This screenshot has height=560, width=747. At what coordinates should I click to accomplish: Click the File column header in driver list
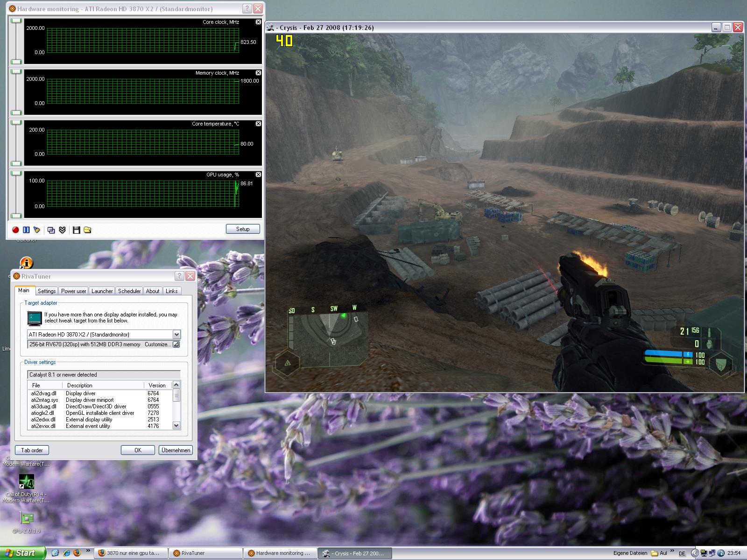[46, 385]
